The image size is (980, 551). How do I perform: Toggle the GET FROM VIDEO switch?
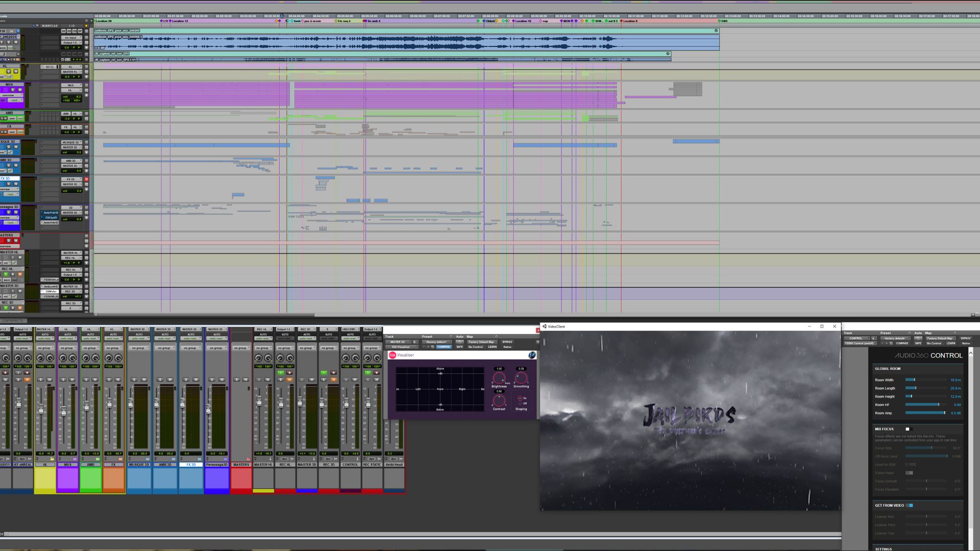click(x=910, y=505)
